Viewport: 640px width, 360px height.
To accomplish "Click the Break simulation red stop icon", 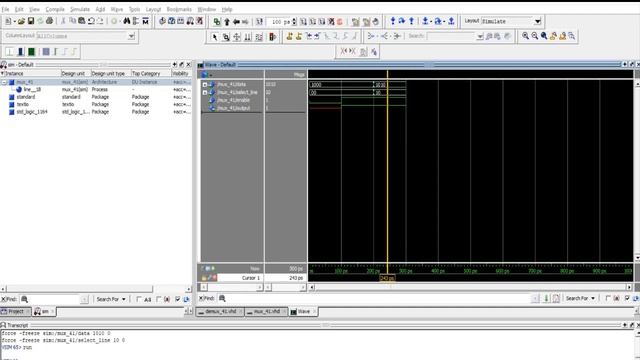I will point(340,22).
